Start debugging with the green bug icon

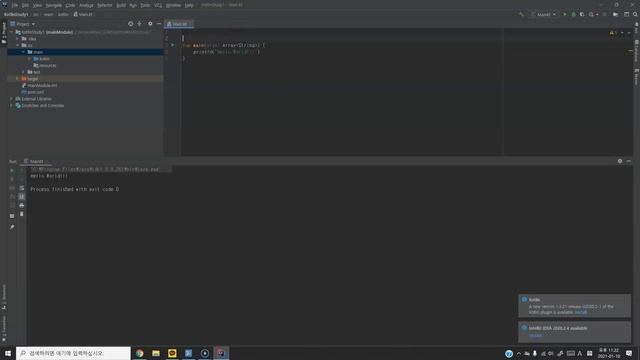573,14
